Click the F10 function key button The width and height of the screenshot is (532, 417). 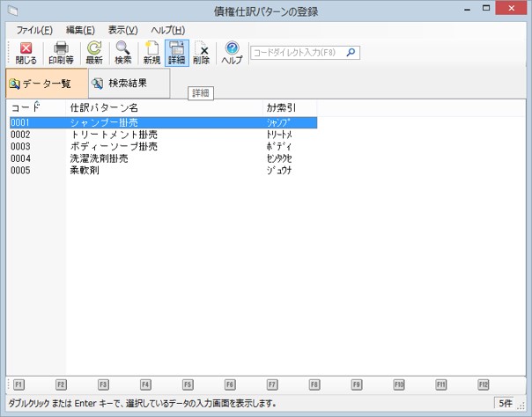coord(399,384)
